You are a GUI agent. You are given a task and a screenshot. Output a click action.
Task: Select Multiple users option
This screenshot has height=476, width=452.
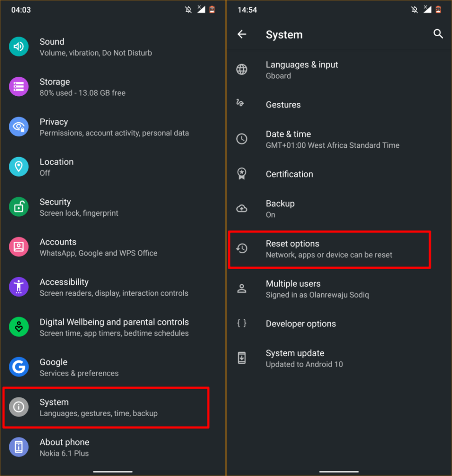pos(317,289)
